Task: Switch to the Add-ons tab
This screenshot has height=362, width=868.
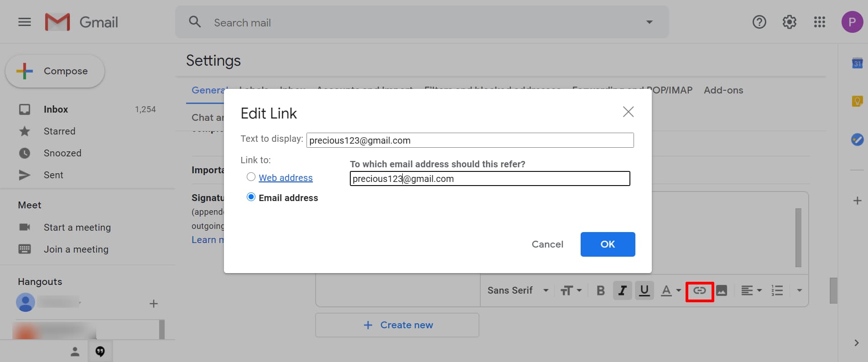Action: 723,90
